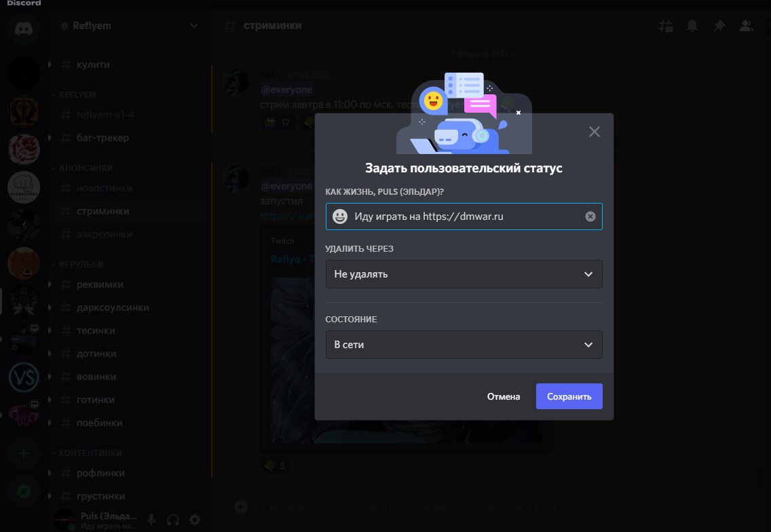Open the тесинки channel
The height and width of the screenshot is (532, 771).
click(130, 330)
